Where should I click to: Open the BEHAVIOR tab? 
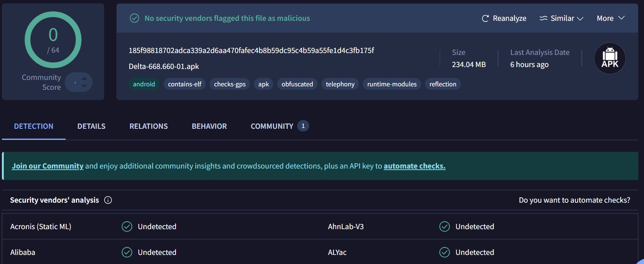click(x=209, y=126)
